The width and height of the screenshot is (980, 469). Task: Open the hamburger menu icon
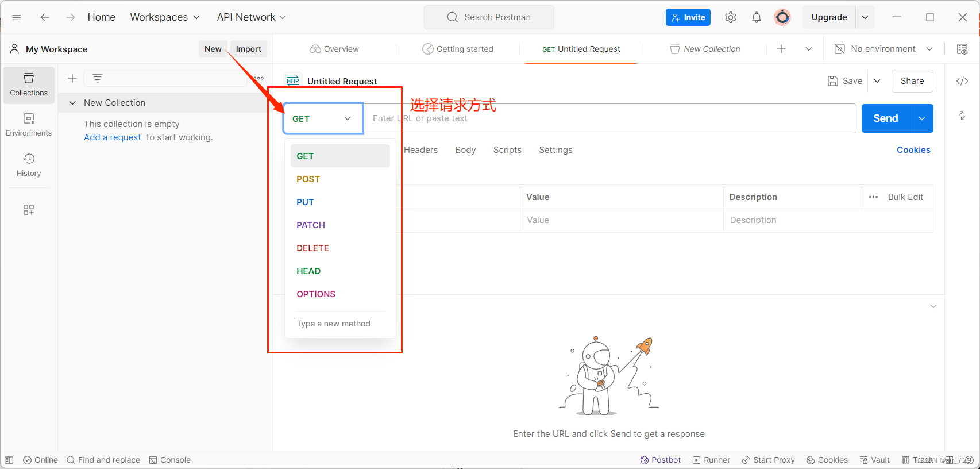[17, 17]
